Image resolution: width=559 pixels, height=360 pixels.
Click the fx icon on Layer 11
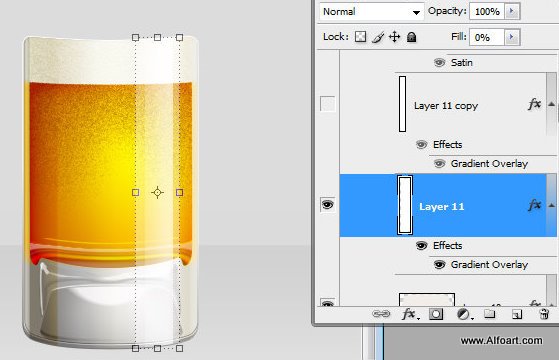[534, 205]
